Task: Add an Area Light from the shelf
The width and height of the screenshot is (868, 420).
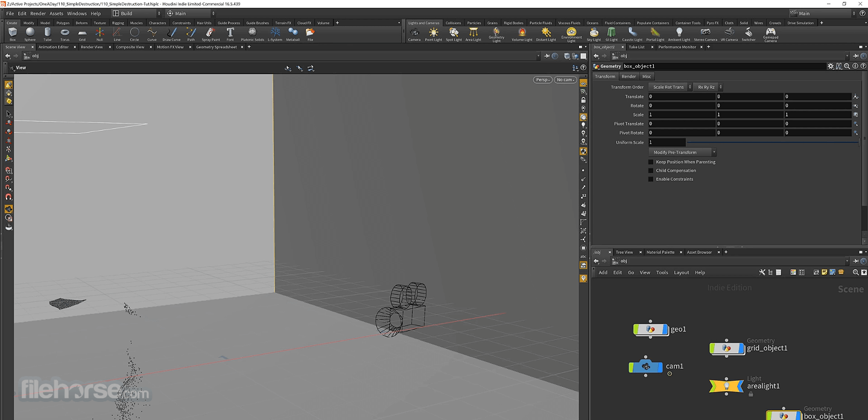Action: click(474, 34)
